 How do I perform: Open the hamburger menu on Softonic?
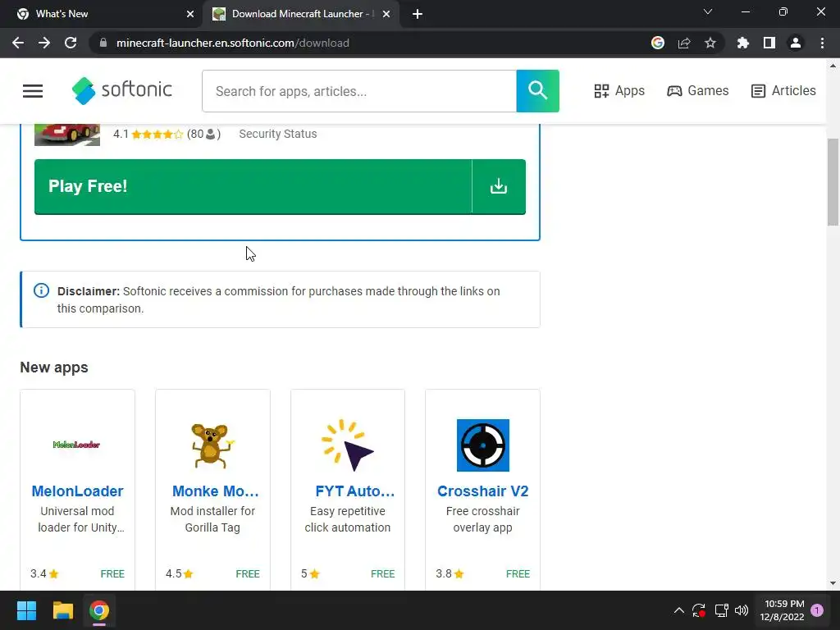33,91
